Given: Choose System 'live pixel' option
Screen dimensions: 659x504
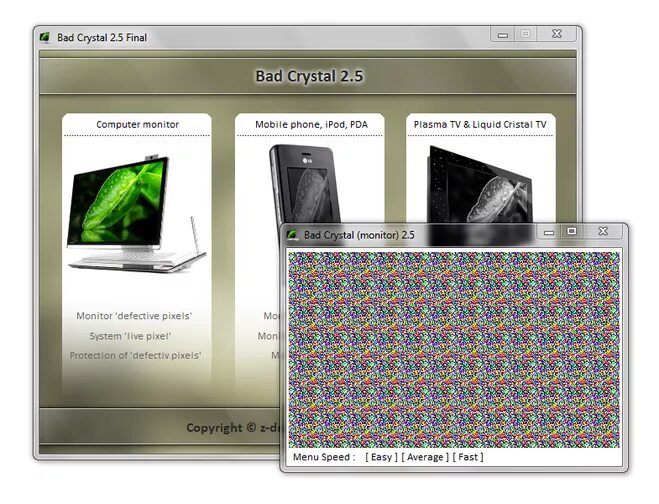Looking at the screenshot, I should pyautogui.click(x=130, y=336).
